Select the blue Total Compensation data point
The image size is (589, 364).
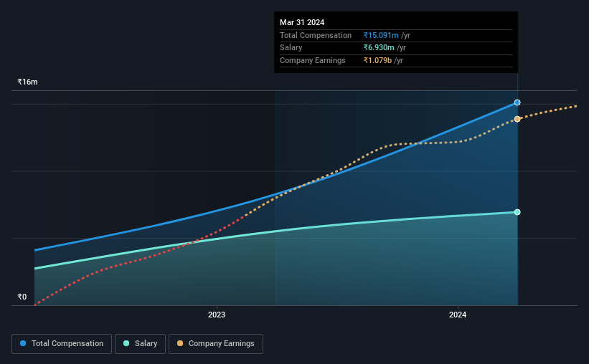[517, 102]
